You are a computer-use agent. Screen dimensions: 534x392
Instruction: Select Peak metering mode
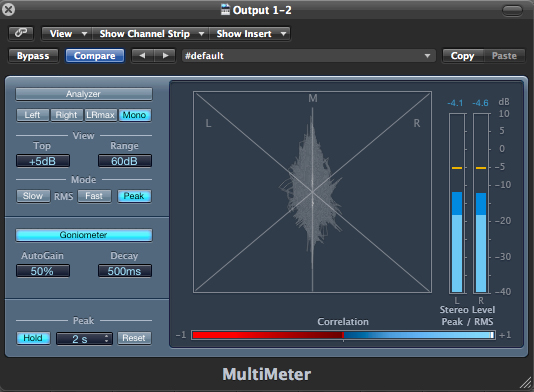(x=134, y=196)
